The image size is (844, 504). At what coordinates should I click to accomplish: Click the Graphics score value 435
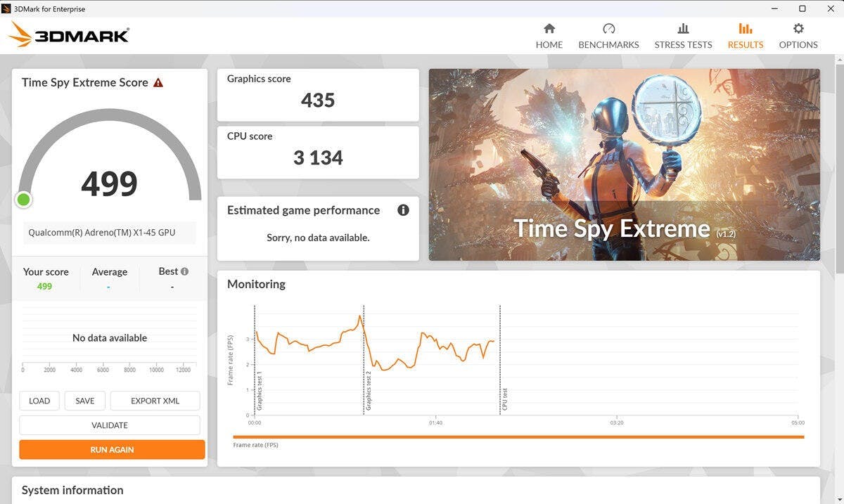pyautogui.click(x=318, y=101)
